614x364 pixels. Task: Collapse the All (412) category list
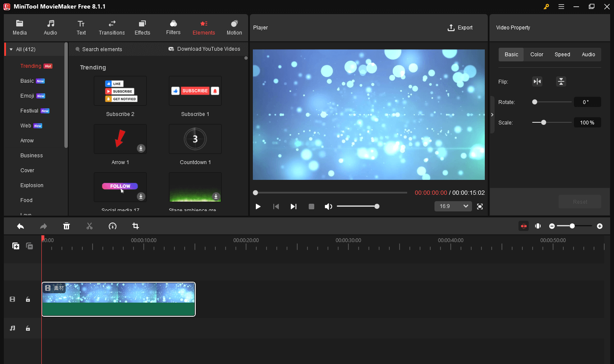coord(11,49)
